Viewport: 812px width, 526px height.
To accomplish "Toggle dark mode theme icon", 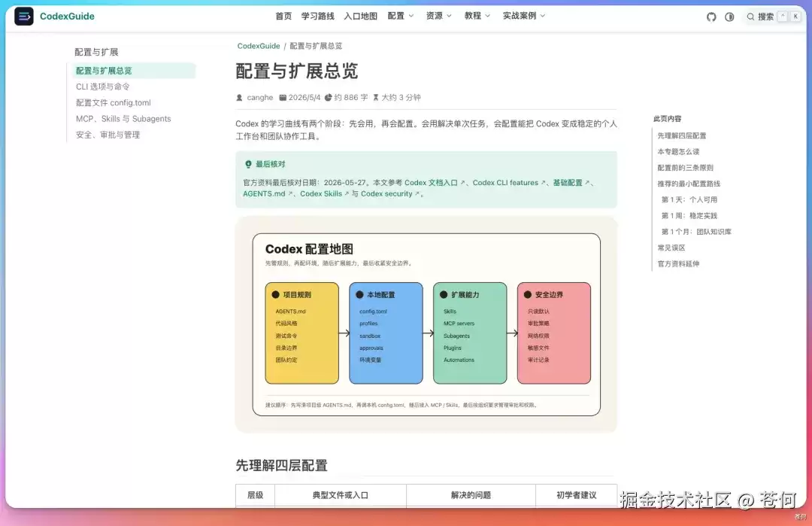I will (729, 17).
